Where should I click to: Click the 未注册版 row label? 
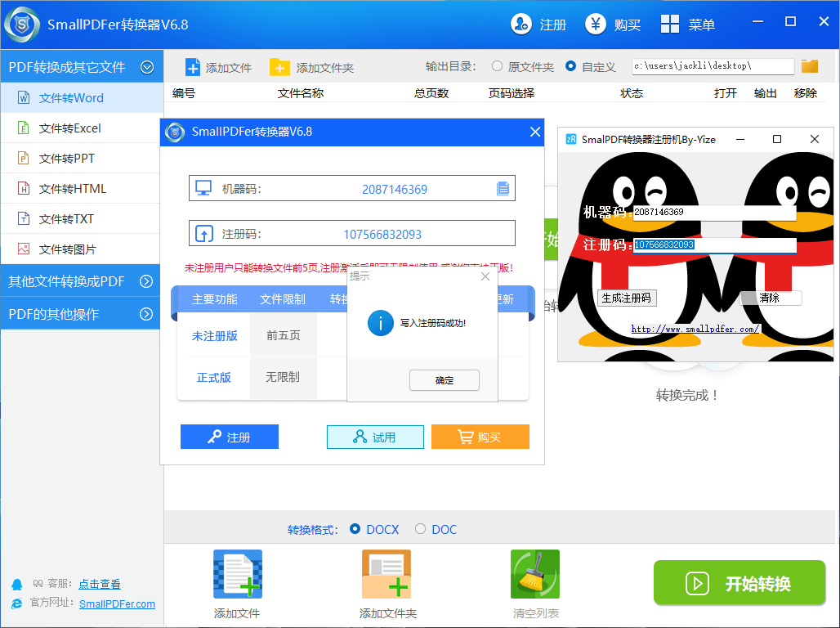(214, 336)
